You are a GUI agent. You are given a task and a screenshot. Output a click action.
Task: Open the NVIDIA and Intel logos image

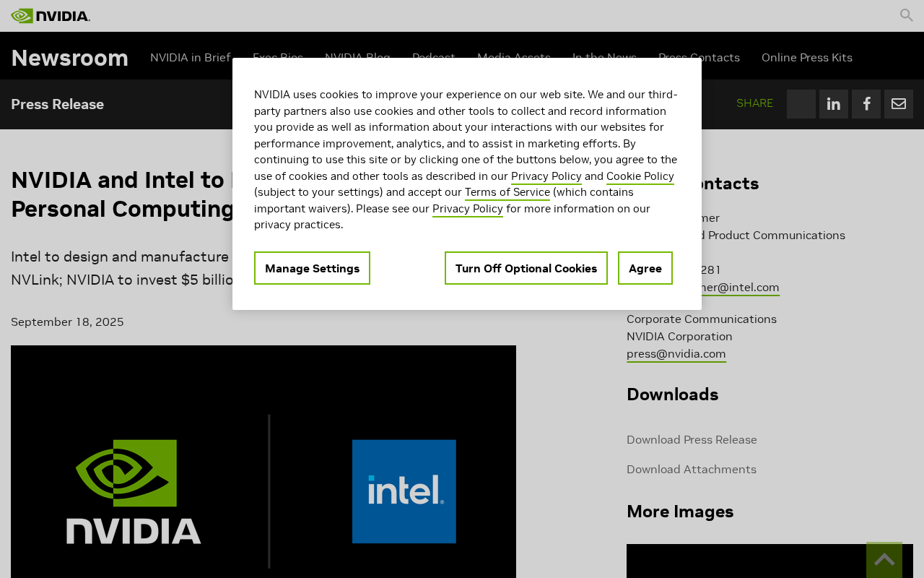pyautogui.click(x=263, y=462)
